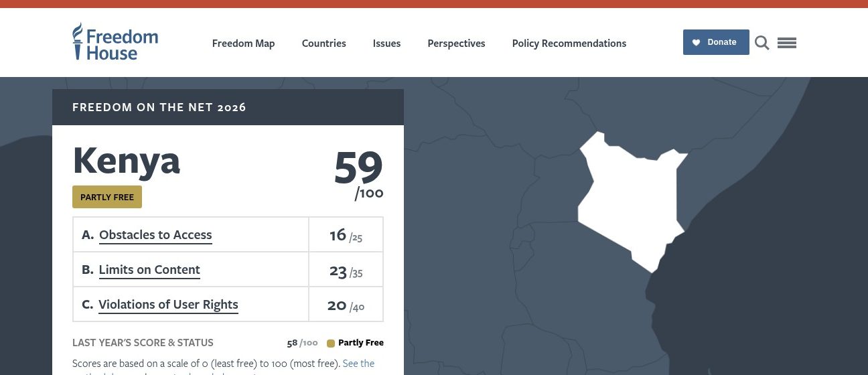Image resolution: width=868 pixels, height=375 pixels.
Task: Open the search magnifier icon
Action: pos(762,43)
